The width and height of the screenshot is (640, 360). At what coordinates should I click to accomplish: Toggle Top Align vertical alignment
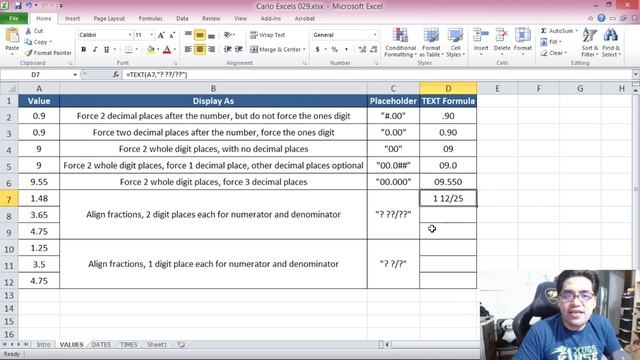tap(188, 35)
